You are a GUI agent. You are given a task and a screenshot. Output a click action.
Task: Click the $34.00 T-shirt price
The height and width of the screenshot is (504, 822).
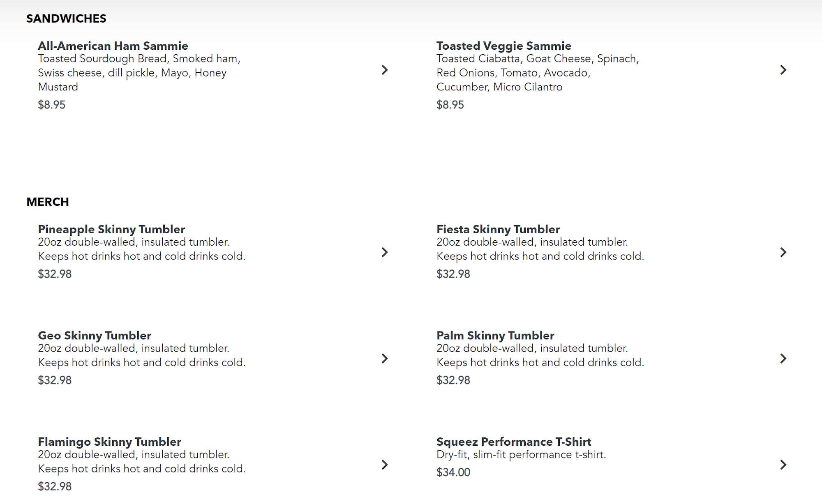point(453,472)
